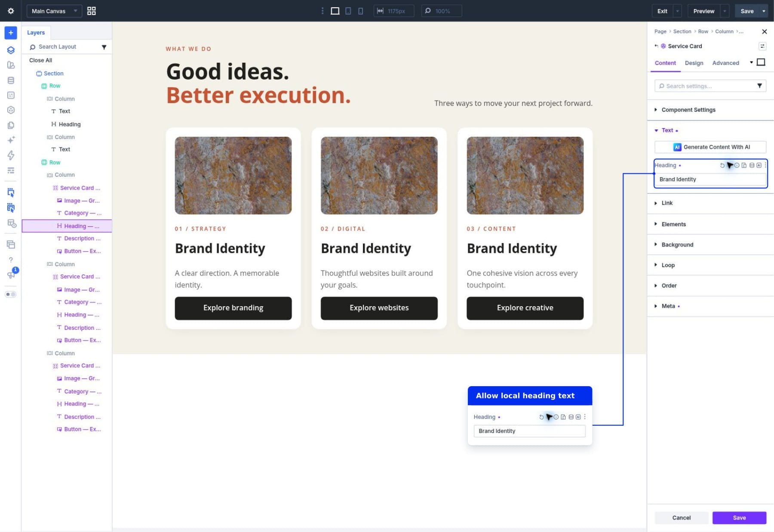Click the image in the 01 / Strategy card
774x532 pixels.
[x=233, y=175]
